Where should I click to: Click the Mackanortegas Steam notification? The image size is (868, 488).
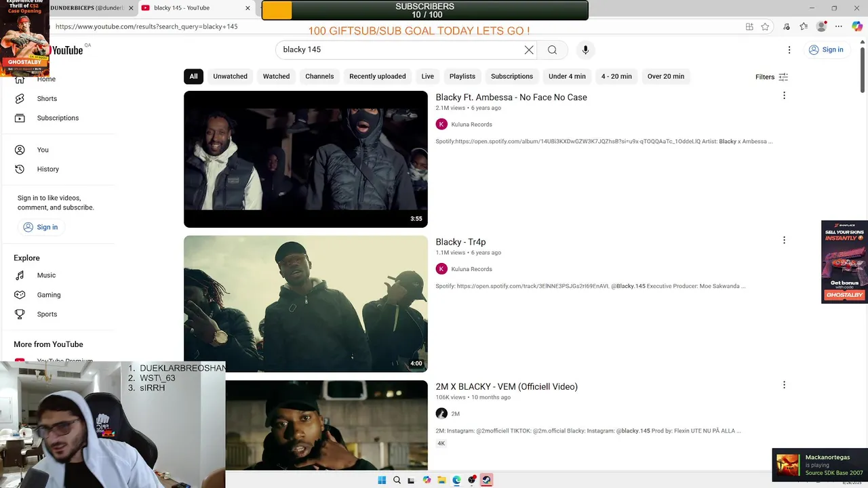click(820, 465)
